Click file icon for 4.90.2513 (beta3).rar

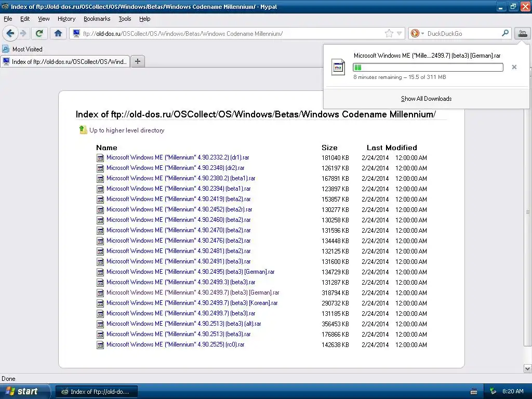[100, 335]
